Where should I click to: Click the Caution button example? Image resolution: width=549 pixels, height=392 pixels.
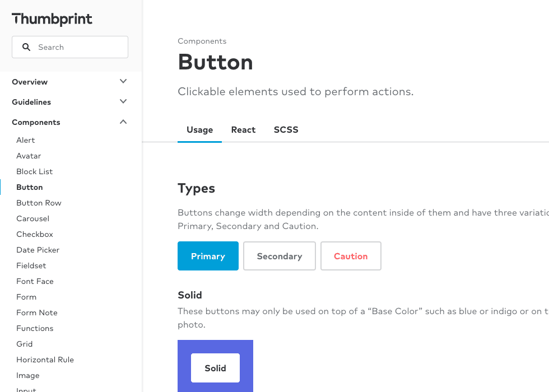351,256
